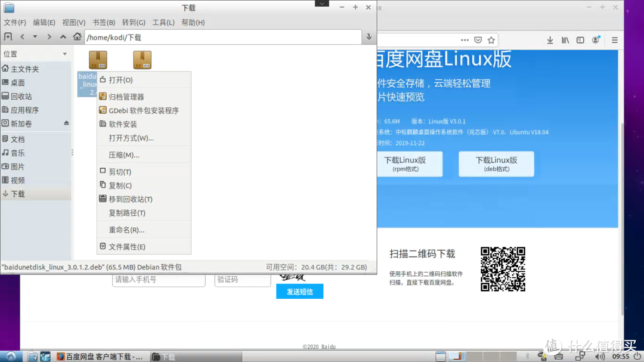Click the file manager launcher on the taskbar

click(x=32, y=357)
